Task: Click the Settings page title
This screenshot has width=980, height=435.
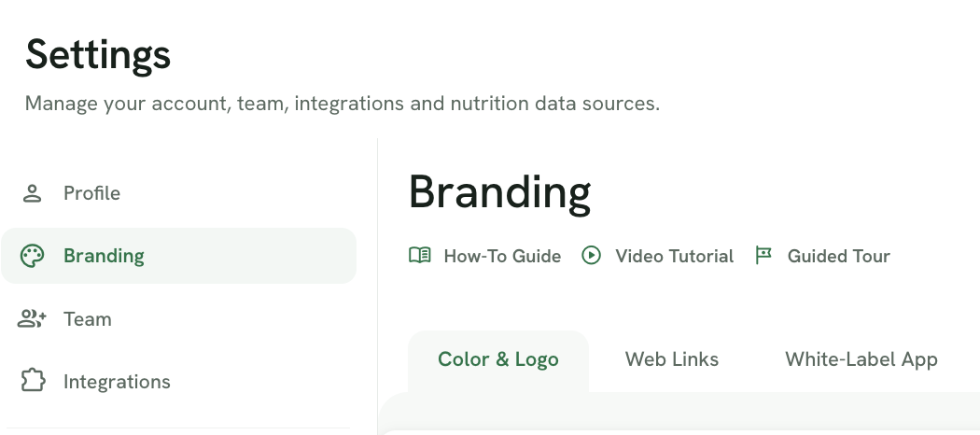Action: [x=98, y=56]
